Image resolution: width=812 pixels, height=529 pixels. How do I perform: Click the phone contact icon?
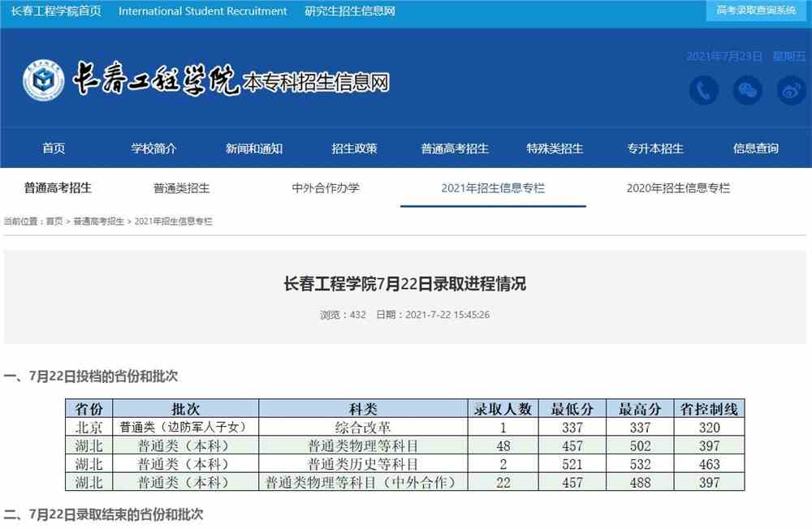coord(704,91)
